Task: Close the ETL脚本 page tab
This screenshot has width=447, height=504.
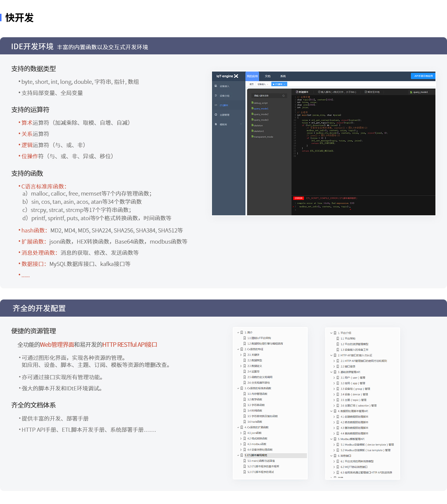Action: (285, 84)
